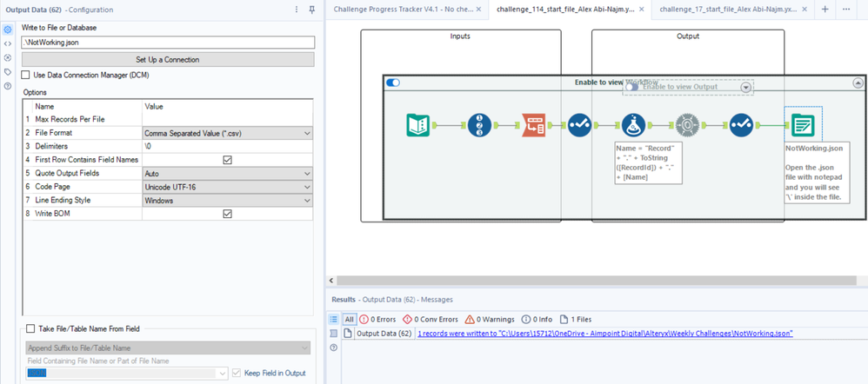
Task: Open the Help icon in config sidebar
Action: pos(8,86)
